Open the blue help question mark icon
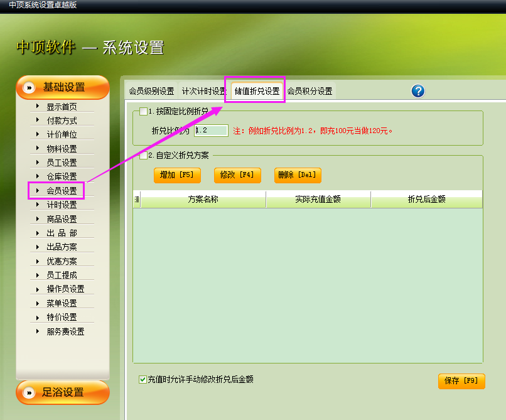The image size is (506, 420). coord(418,91)
